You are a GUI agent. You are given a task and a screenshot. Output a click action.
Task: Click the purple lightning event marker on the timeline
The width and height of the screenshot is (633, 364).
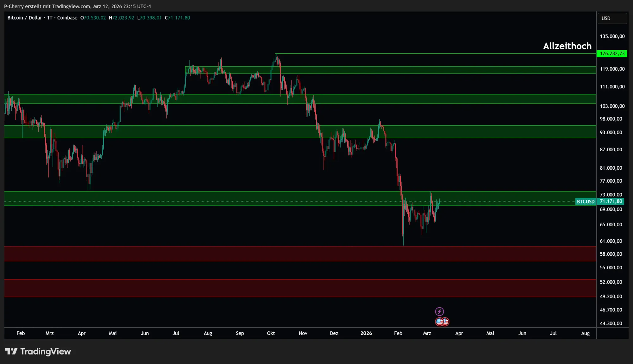tap(440, 311)
